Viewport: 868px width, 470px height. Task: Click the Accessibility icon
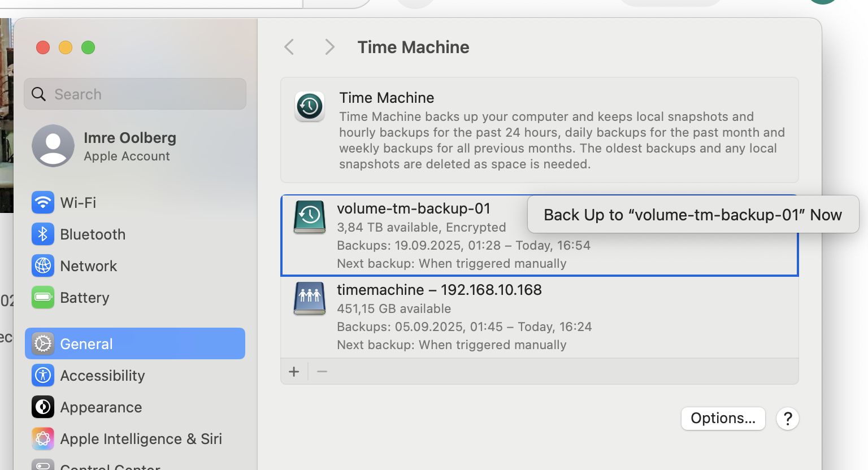pyautogui.click(x=43, y=375)
